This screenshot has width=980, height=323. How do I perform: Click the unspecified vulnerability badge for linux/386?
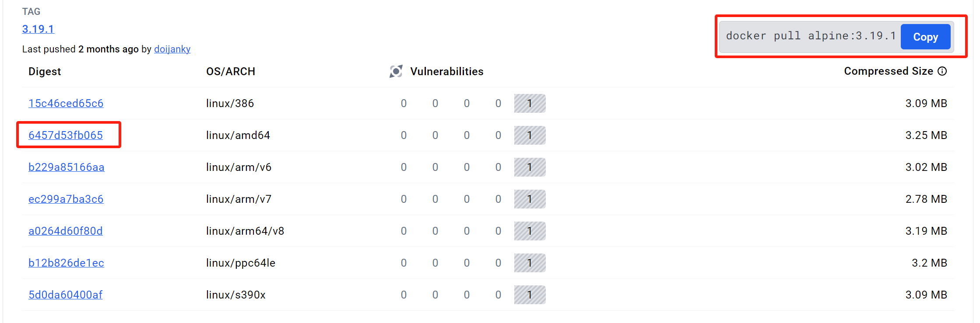tap(530, 104)
